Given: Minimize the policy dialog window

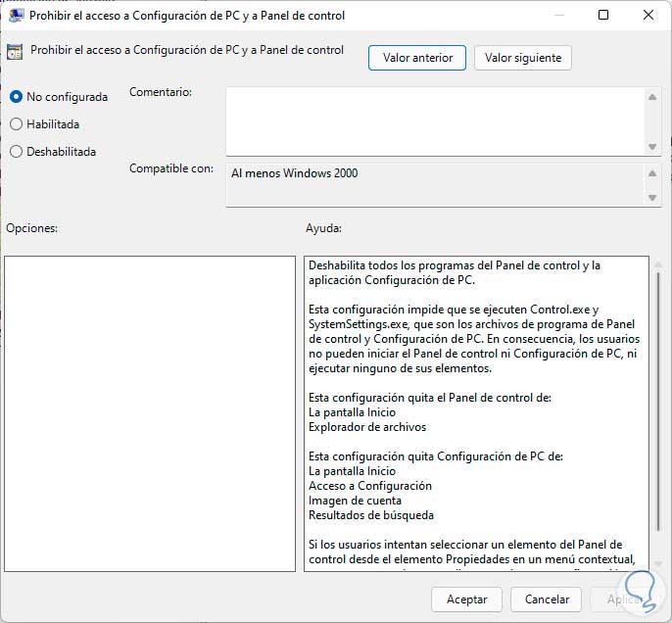Looking at the screenshot, I should coord(558,16).
